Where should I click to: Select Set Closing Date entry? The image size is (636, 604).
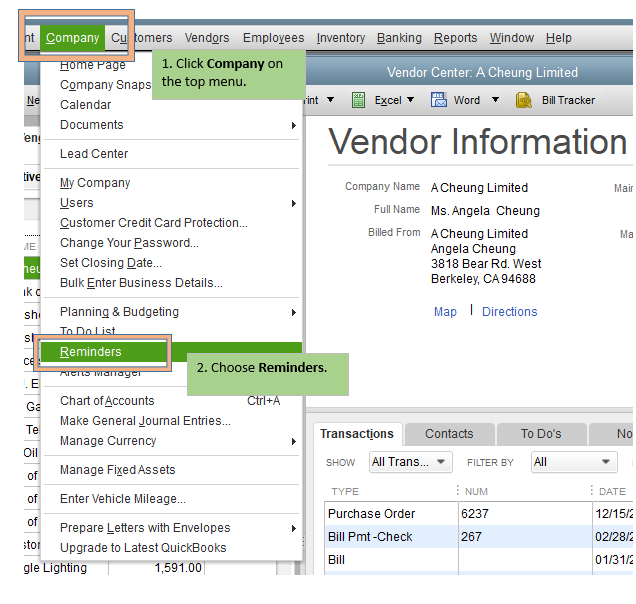[111, 263]
